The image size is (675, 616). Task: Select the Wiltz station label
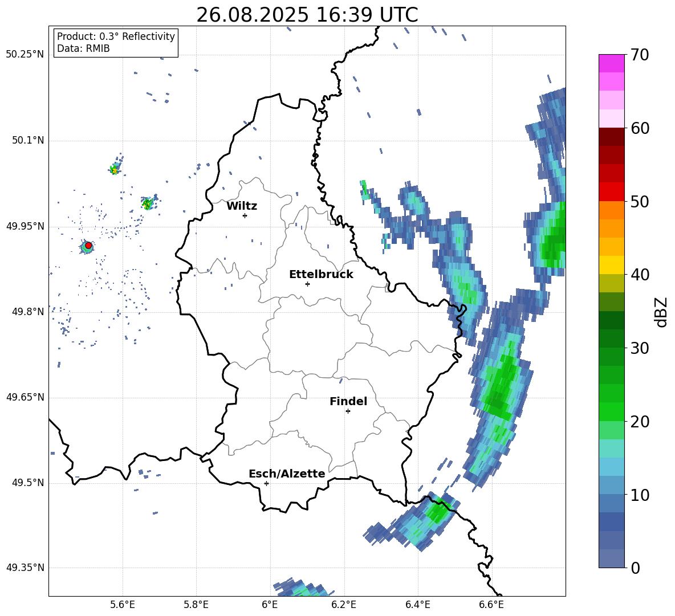click(x=242, y=206)
